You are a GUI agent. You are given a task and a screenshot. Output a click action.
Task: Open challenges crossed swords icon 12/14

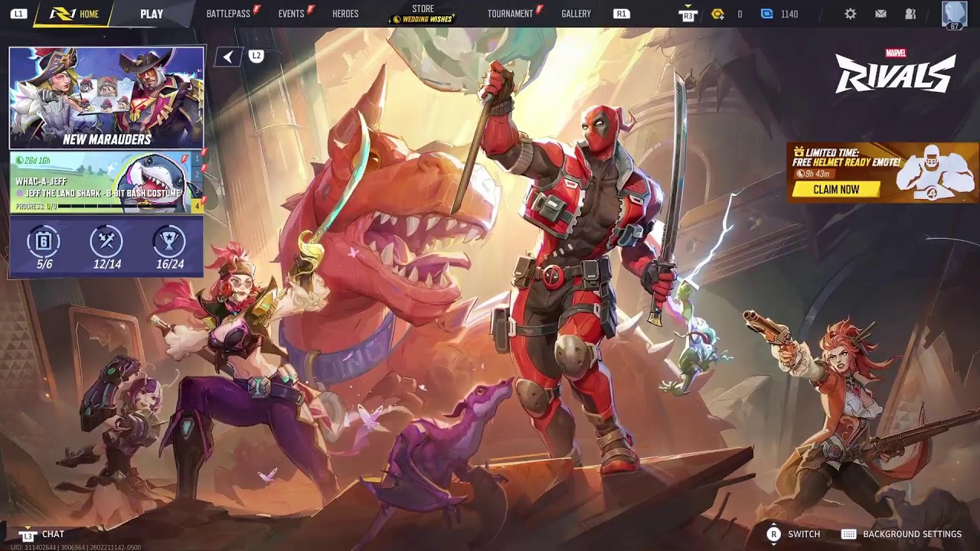point(106,243)
